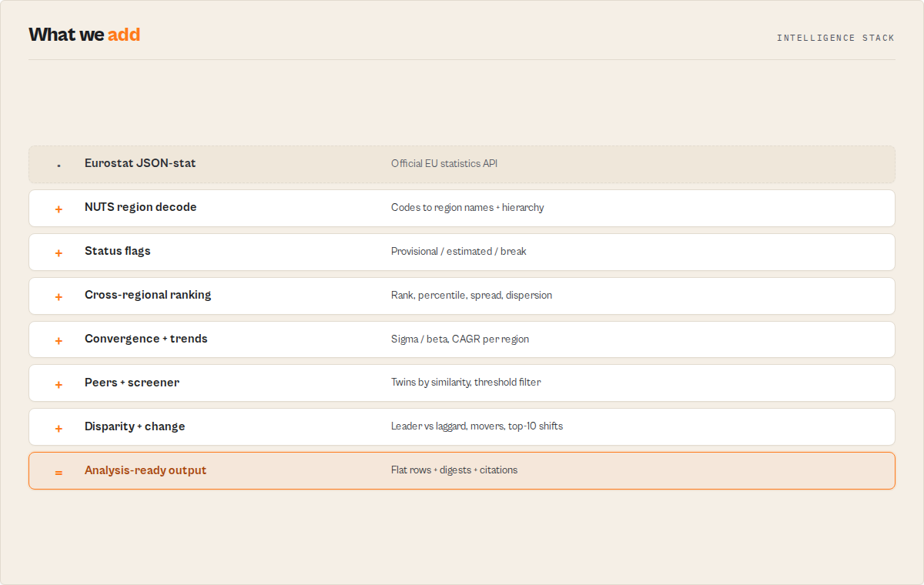Click the Analysis-ready output heading
This screenshot has width=924, height=585.
146,470
